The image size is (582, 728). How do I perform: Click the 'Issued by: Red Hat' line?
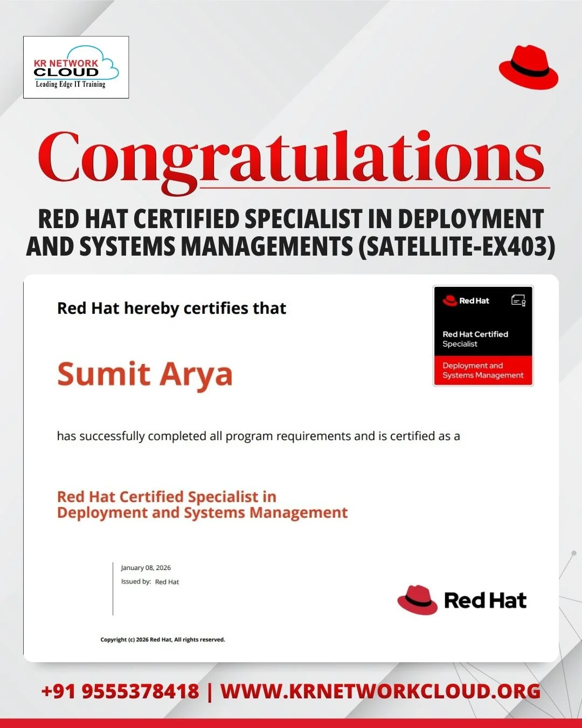pyautogui.click(x=150, y=582)
